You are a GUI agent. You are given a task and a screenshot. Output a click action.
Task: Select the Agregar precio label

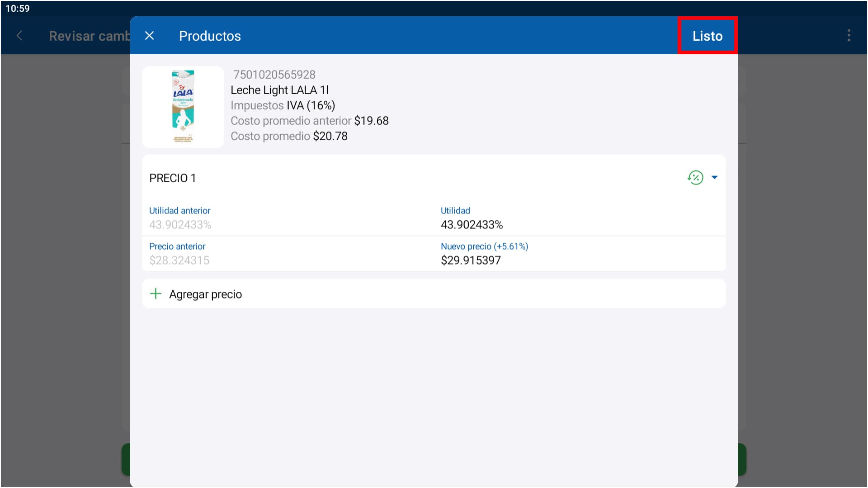(205, 294)
